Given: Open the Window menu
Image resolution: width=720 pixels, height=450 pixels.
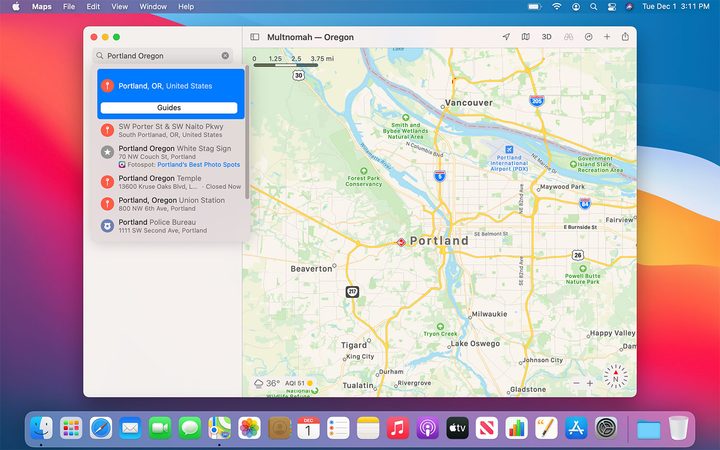Looking at the screenshot, I should point(153,6).
